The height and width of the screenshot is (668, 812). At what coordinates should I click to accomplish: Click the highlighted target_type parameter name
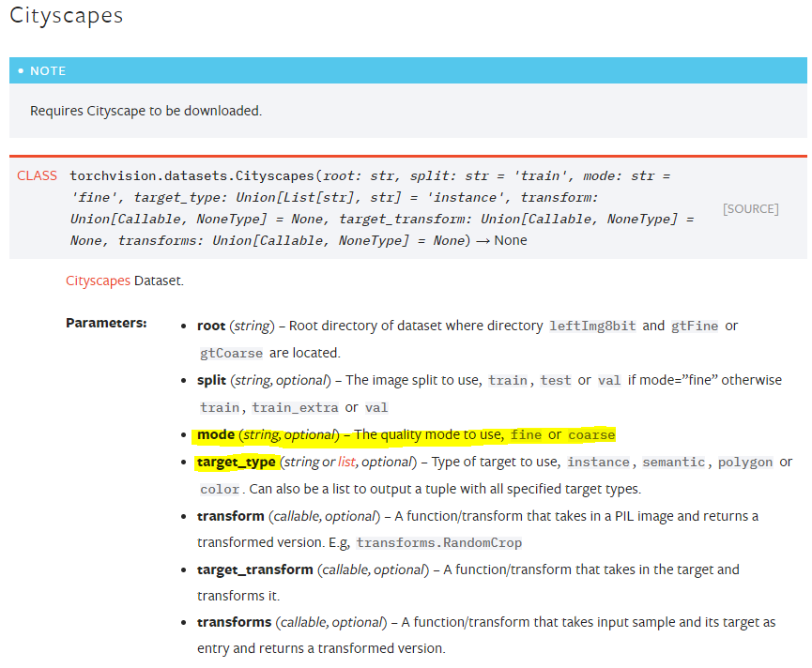pyautogui.click(x=237, y=462)
